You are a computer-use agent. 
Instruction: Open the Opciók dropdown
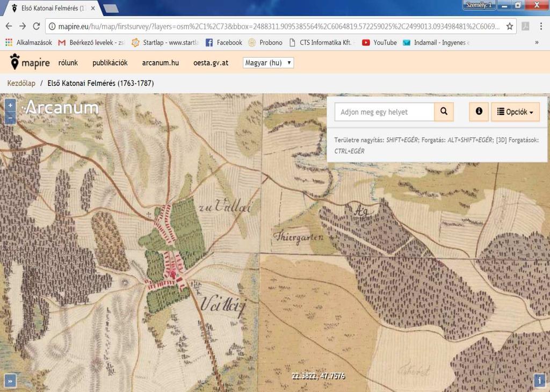coord(515,112)
